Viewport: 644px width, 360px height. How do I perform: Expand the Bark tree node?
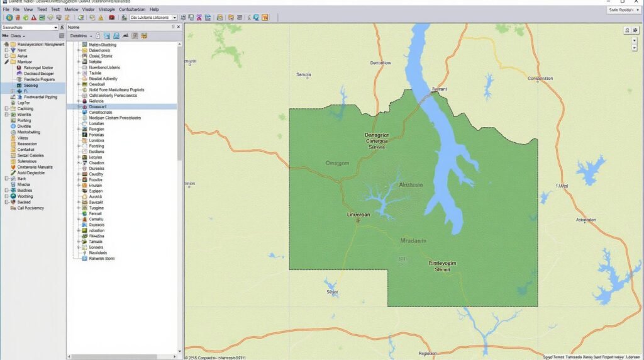coord(6,179)
